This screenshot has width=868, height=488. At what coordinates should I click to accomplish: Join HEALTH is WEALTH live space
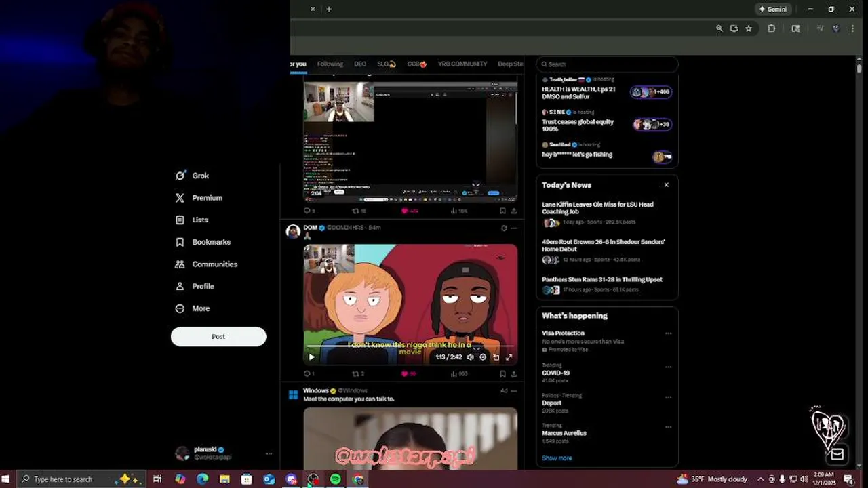606,89
